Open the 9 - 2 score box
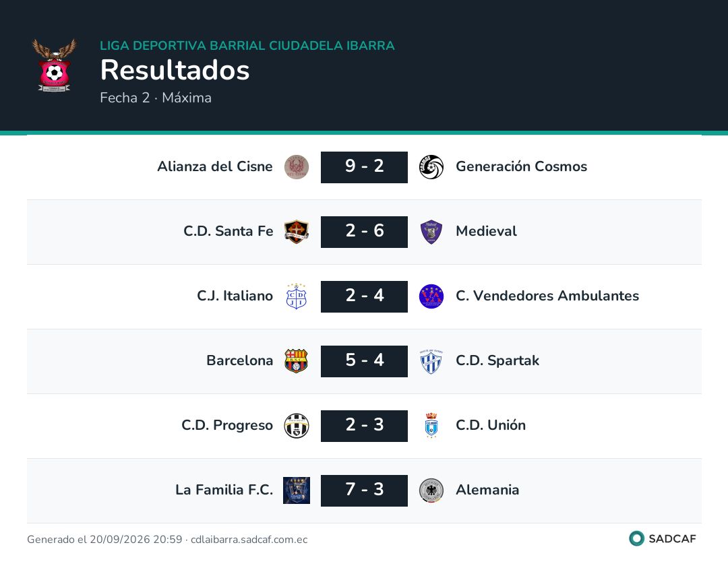 point(364,167)
